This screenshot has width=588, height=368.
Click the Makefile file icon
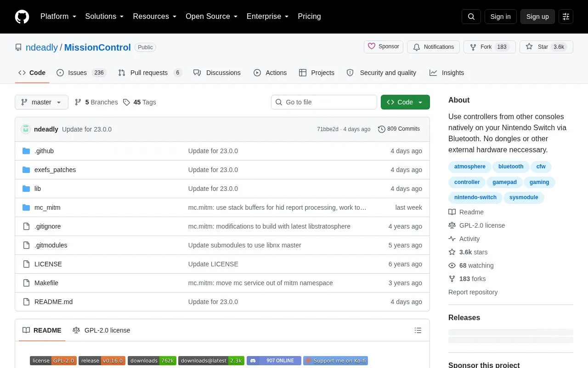26,283
